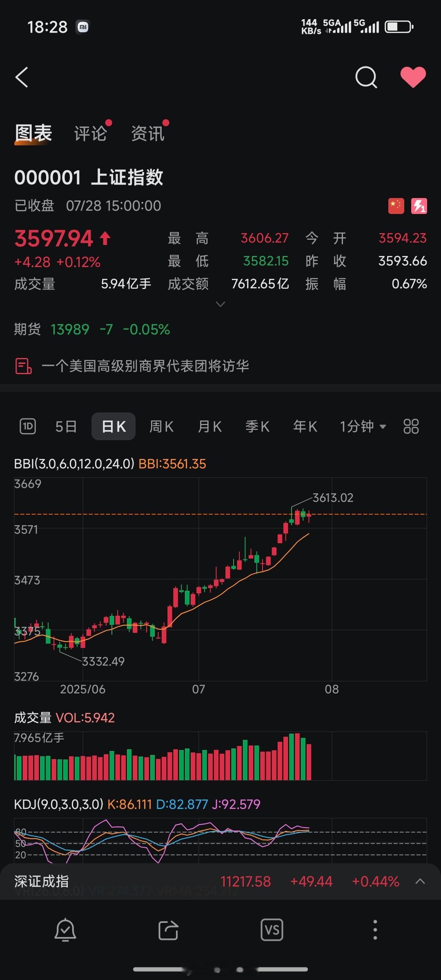Toggle the red heart favorite icon
This screenshot has width=441, height=980.
[413, 77]
